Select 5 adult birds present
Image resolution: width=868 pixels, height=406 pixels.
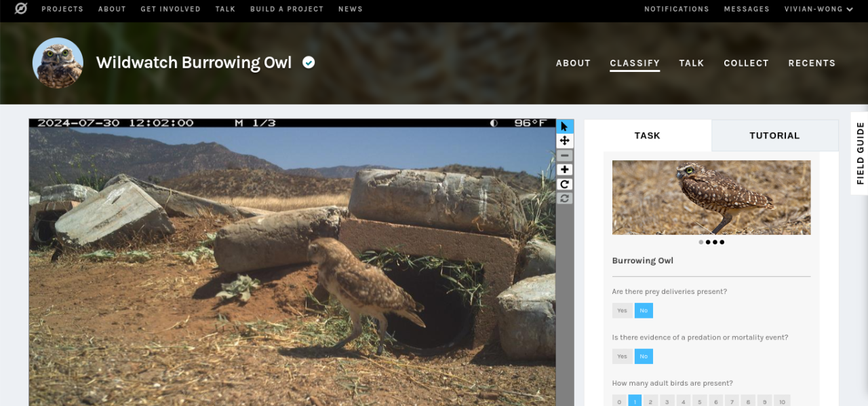(699, 401)
